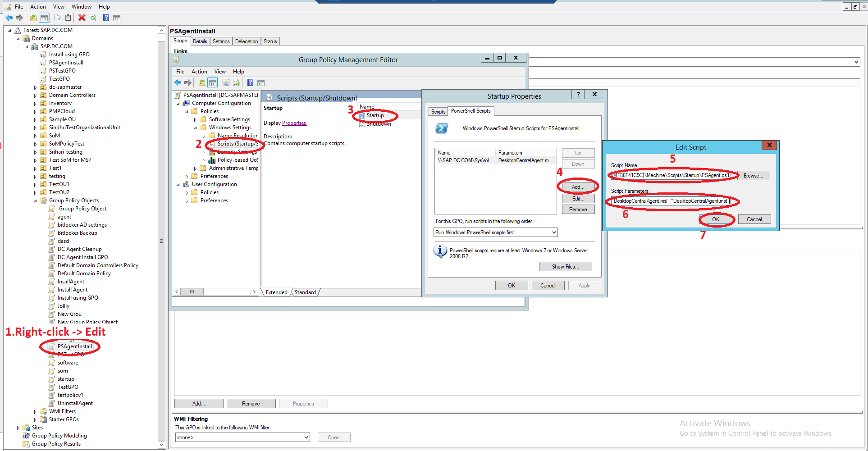Click the Domains node icon
Screen dimensions: 868x451
click(x=26, y=38)
